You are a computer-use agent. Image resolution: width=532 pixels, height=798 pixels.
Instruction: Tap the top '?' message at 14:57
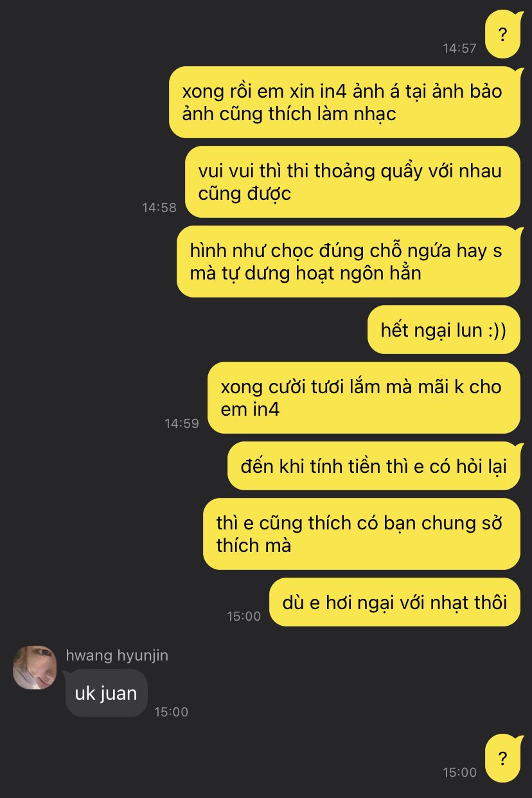503,35
